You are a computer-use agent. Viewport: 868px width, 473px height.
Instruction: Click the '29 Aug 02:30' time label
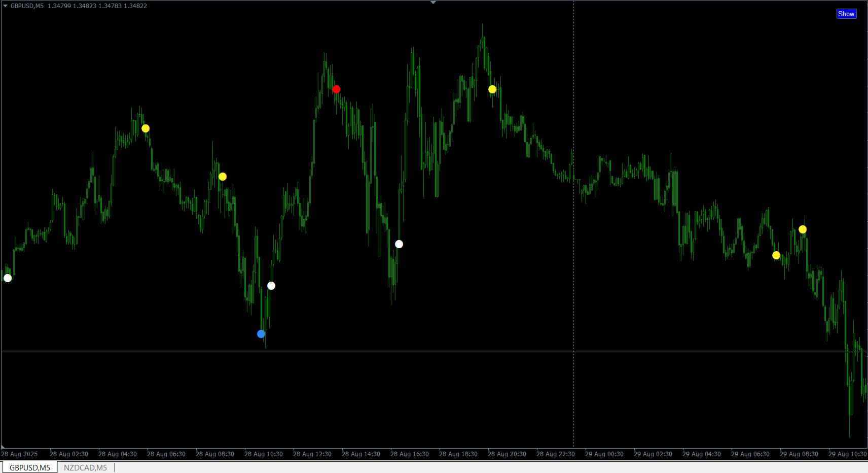(653, 454)
